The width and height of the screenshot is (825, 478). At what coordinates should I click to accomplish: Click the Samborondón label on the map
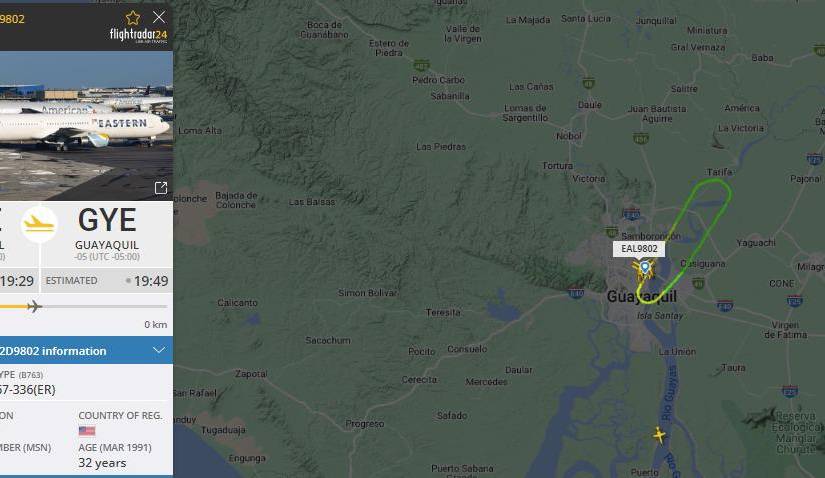click(651, 236)
